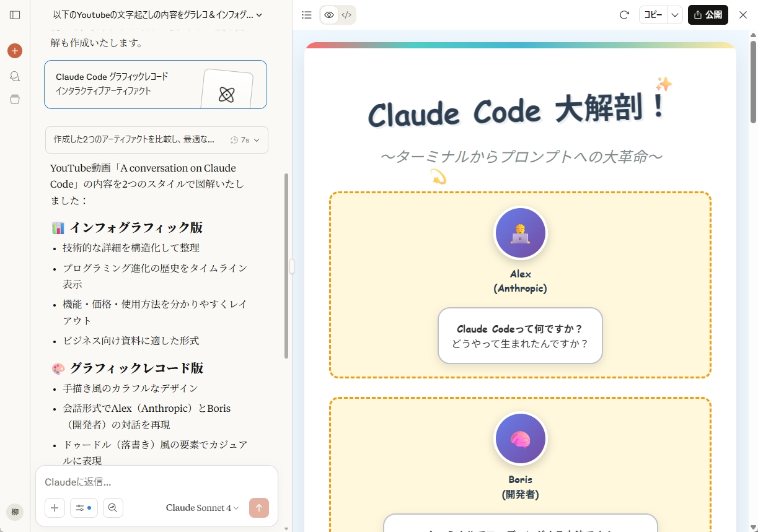758x532 pixels.
Task: Open the projects icon in the sidebar
Action: 14,99
